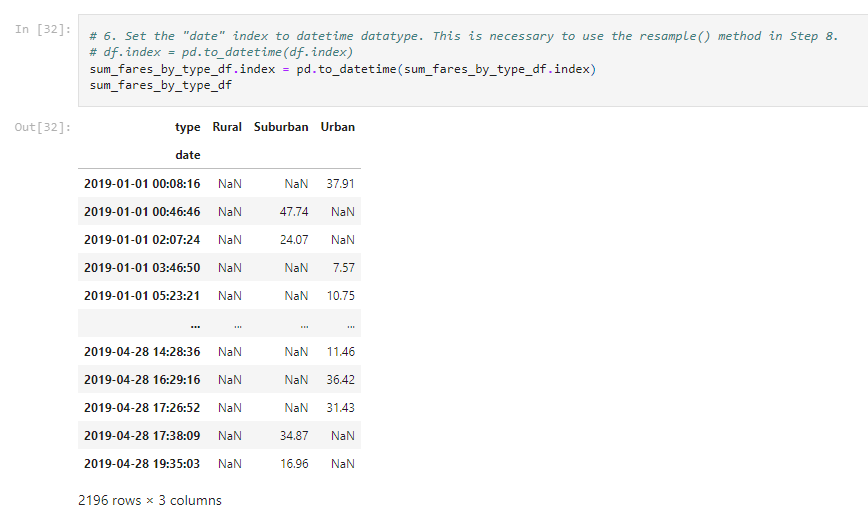Click the Suburban value 16.96
The width and height of the screenshot is (868, 521).
point(294,463)
